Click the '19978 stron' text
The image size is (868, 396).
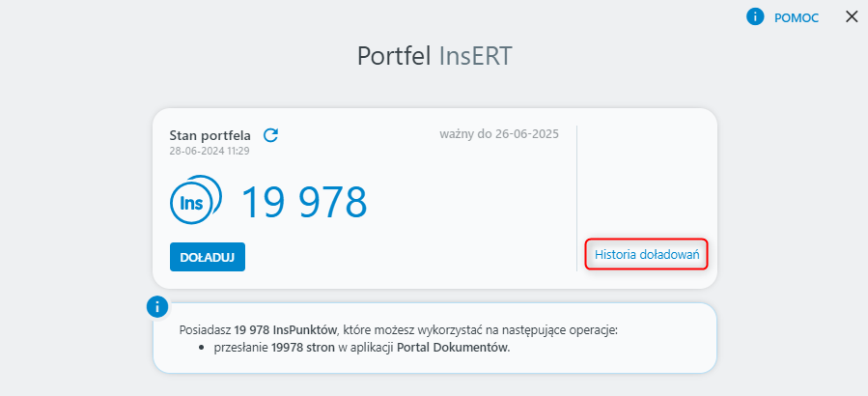point(303,349)
